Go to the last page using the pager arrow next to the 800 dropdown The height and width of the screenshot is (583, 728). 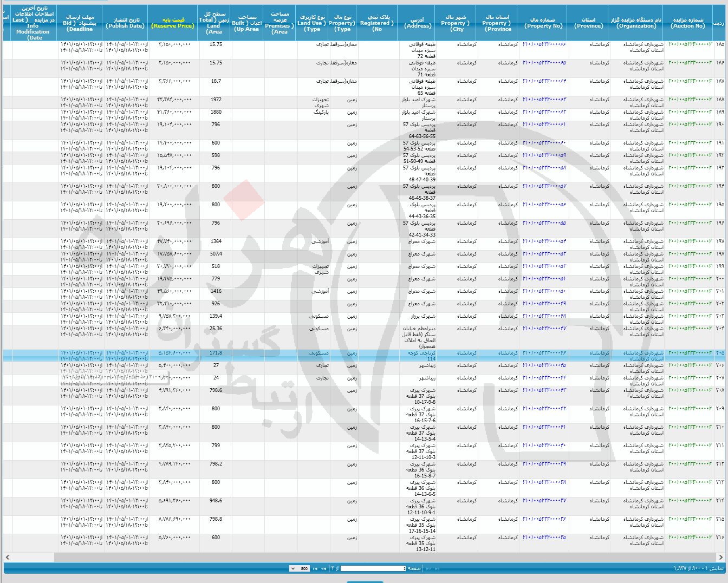coord(315,568)
